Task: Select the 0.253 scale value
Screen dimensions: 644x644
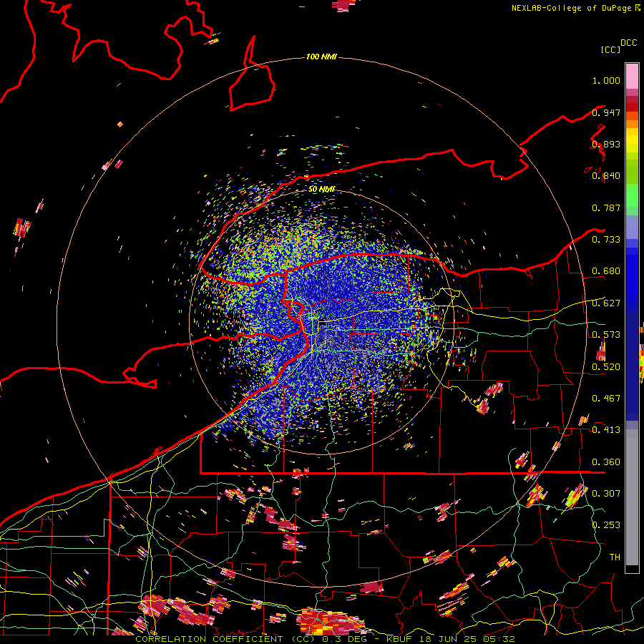Action: pyautogui.click(x=606, y=525)
